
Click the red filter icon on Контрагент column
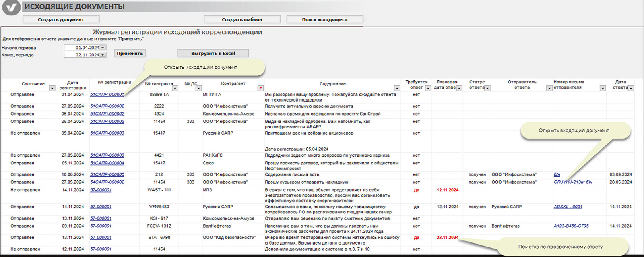point(261,88)
